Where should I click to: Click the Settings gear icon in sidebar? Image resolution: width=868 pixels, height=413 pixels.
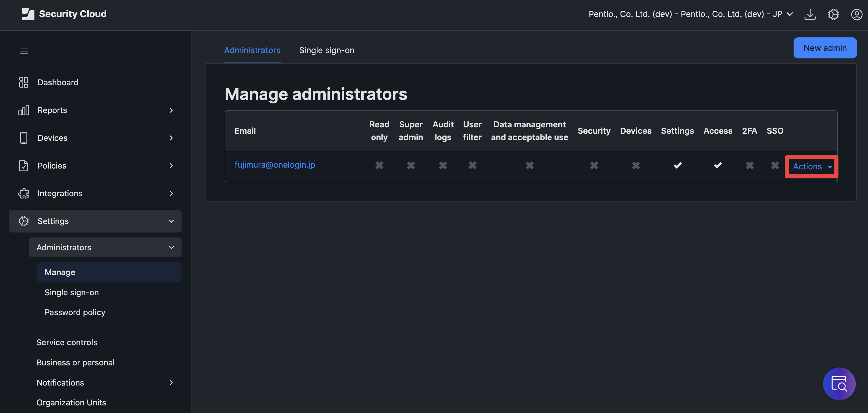coord(24,221)
